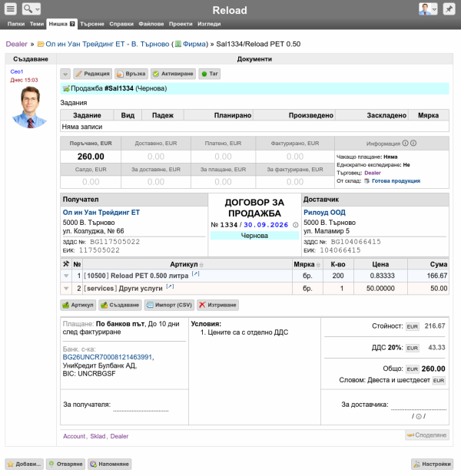Open the user avatar menu in the header
The image size is (461, 476).
428,9
